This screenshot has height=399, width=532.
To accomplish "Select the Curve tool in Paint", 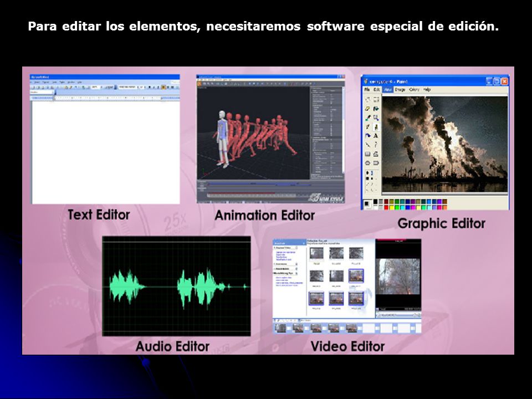I will click(x=376, y=145).
